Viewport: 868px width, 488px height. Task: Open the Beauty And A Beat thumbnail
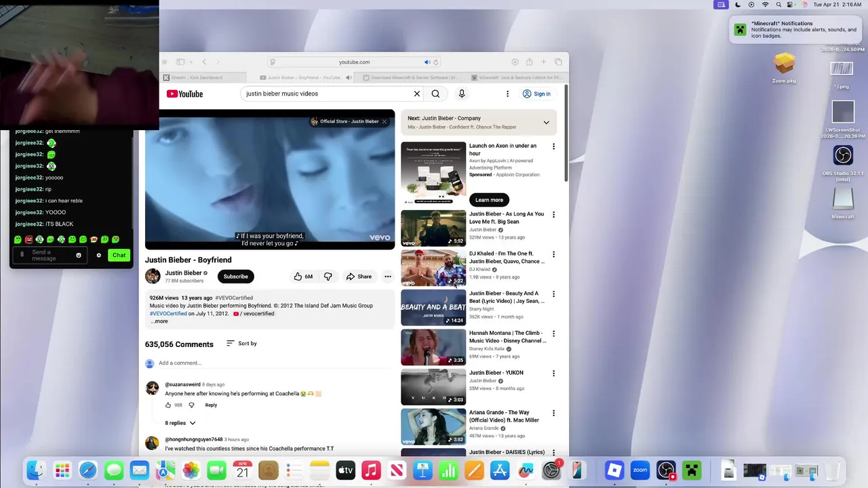[433, 307]
